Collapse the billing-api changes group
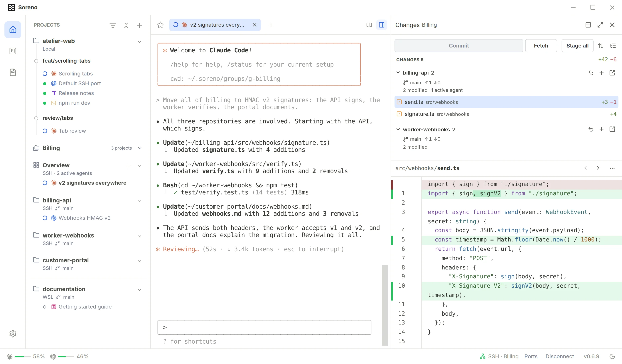The width and height of the screenshot is (622, 364). point(398,73)
